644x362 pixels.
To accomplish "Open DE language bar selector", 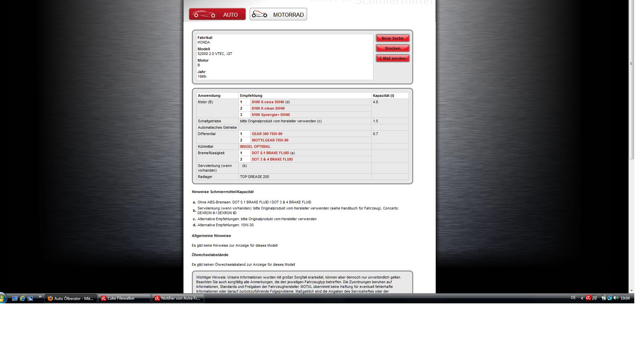I will (x=573, y=298).
